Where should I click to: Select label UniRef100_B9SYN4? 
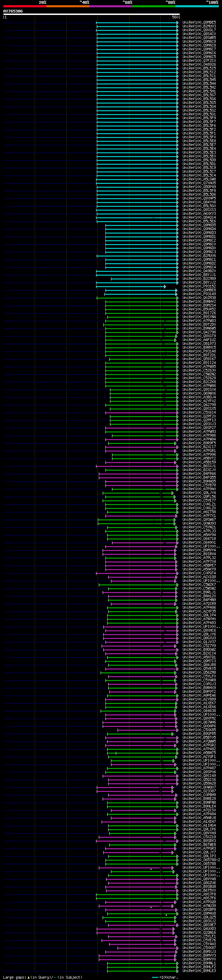point(199,316)
